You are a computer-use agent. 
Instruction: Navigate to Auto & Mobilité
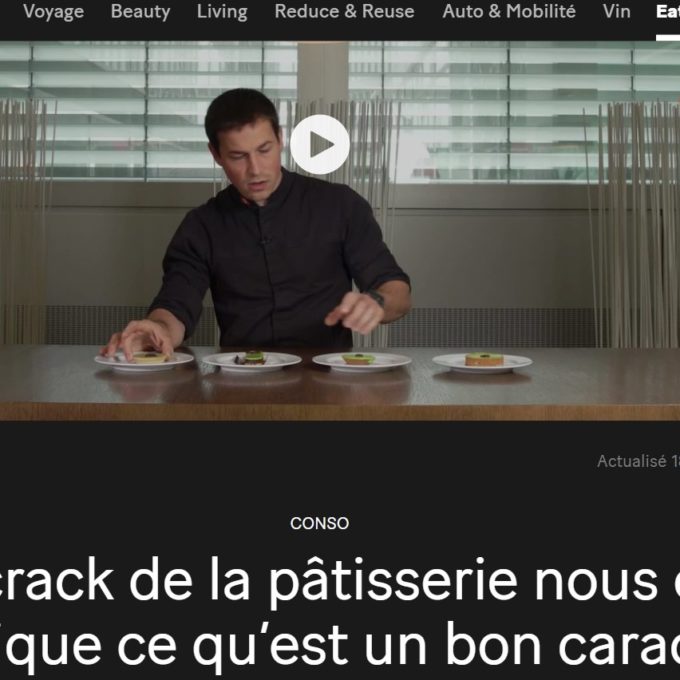(x=509, y=12)
